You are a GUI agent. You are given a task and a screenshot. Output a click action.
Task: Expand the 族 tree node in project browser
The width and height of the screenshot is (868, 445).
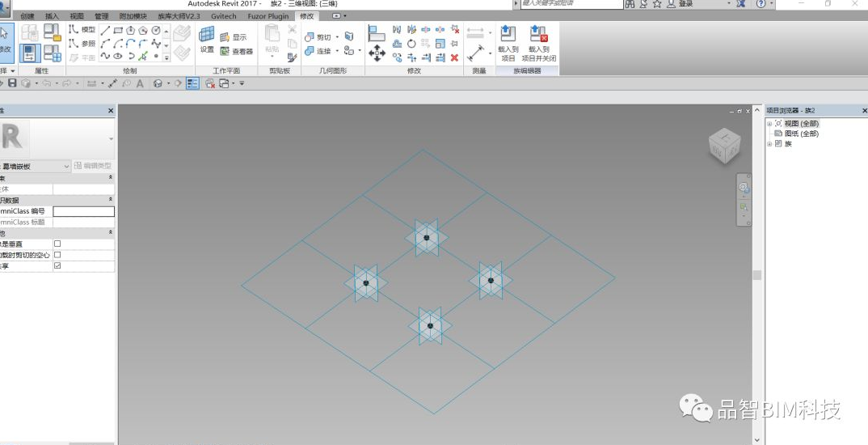pyautogui.click(x=769, y=143)
